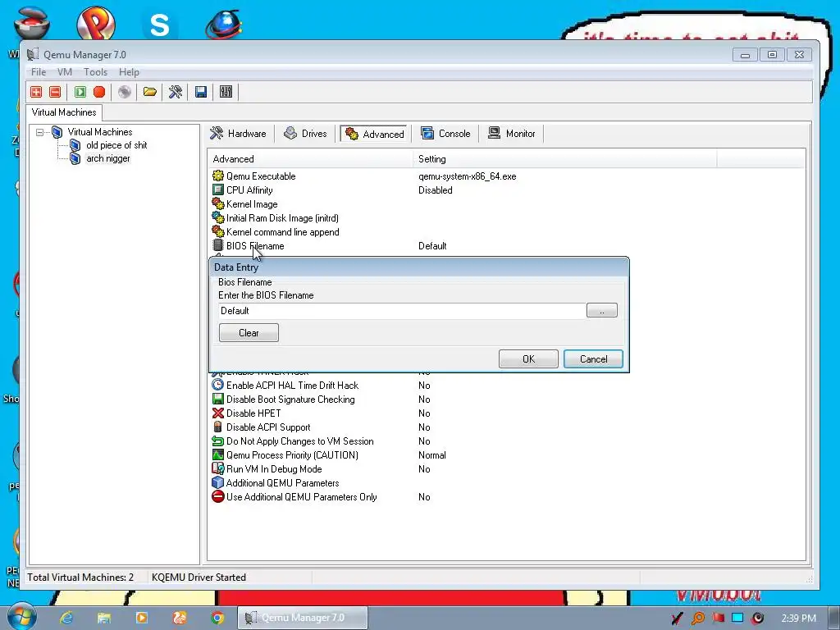Image resolution: width=840 pixels, height=630 pixels.
Task: Click the Kernel Image gear icon
Action: pos(218,203)
